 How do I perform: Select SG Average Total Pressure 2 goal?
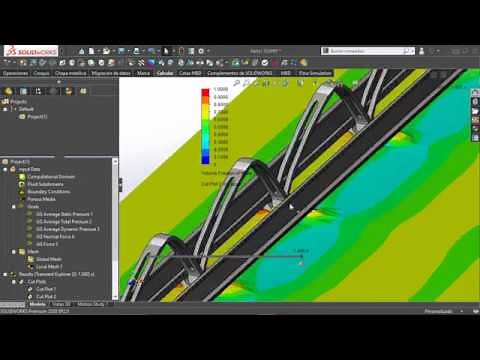pyautogui.click(x=64, y=222)
